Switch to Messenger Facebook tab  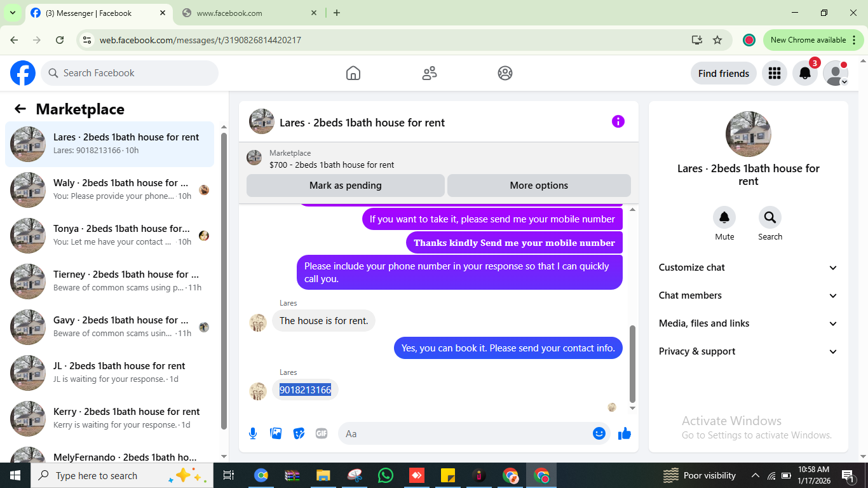[99, 13]
